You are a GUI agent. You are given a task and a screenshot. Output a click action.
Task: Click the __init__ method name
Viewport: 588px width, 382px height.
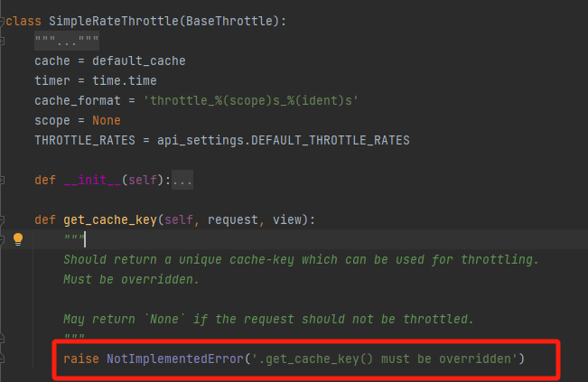[x=92, y=180]
